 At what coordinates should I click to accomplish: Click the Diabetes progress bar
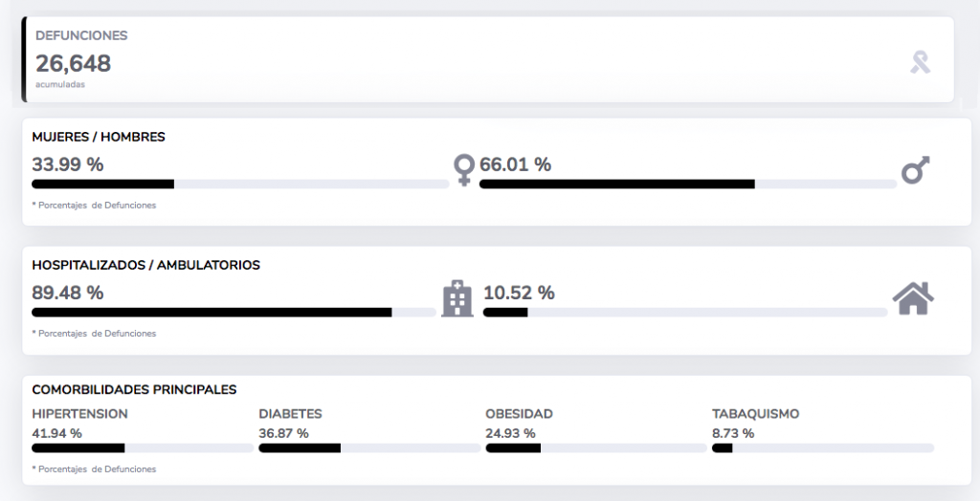point(369,447)
